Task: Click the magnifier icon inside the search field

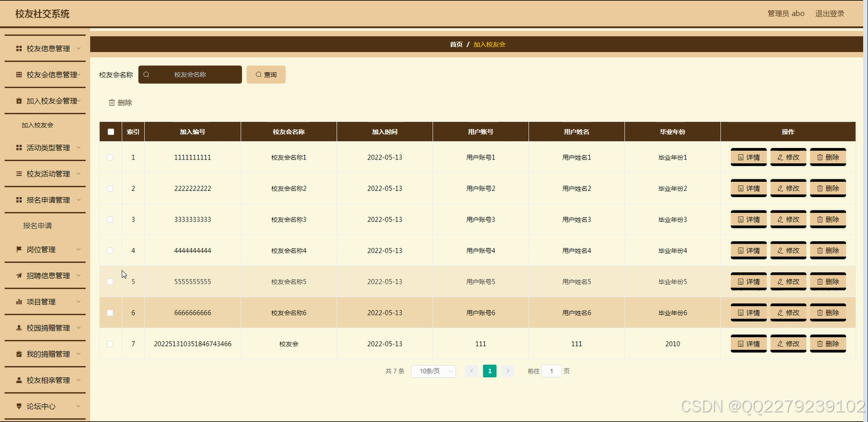Action: pos(146,75)
